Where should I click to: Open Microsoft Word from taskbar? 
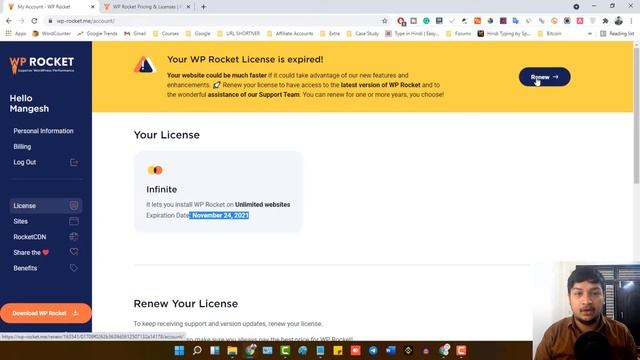pyautogui.click(x=391, y=351)
